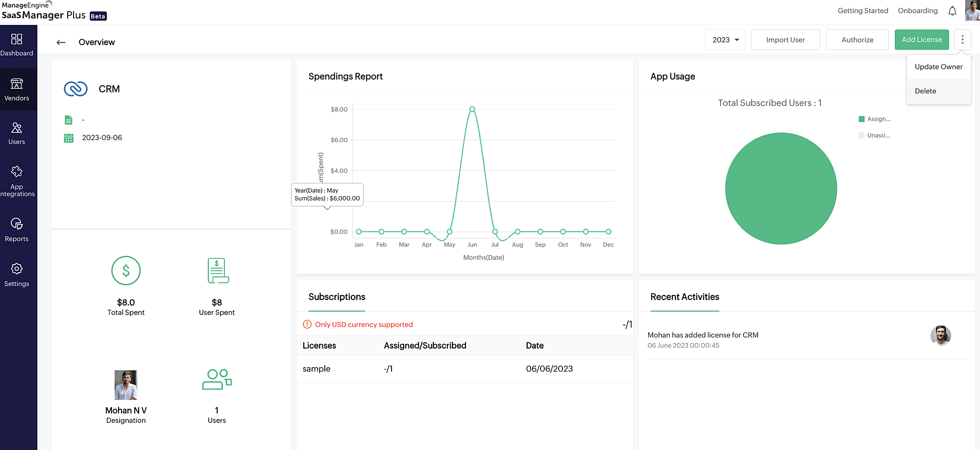Select Delete from the options menu

pos(926,91)
